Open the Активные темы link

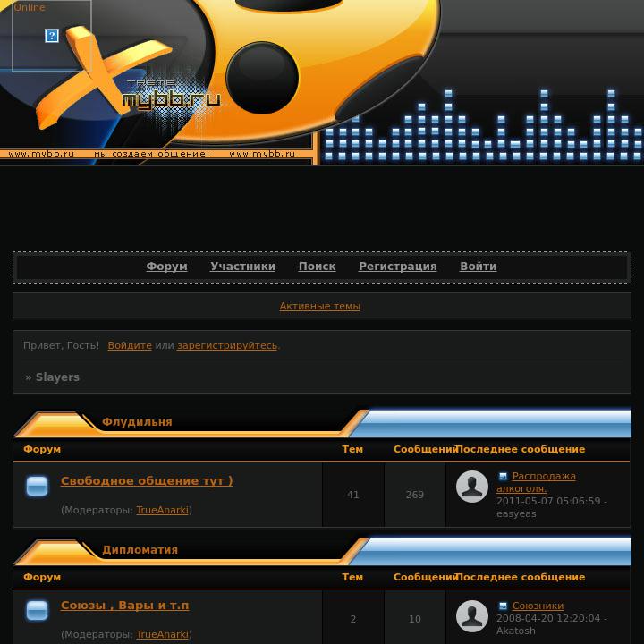click(x=320, y=306)
